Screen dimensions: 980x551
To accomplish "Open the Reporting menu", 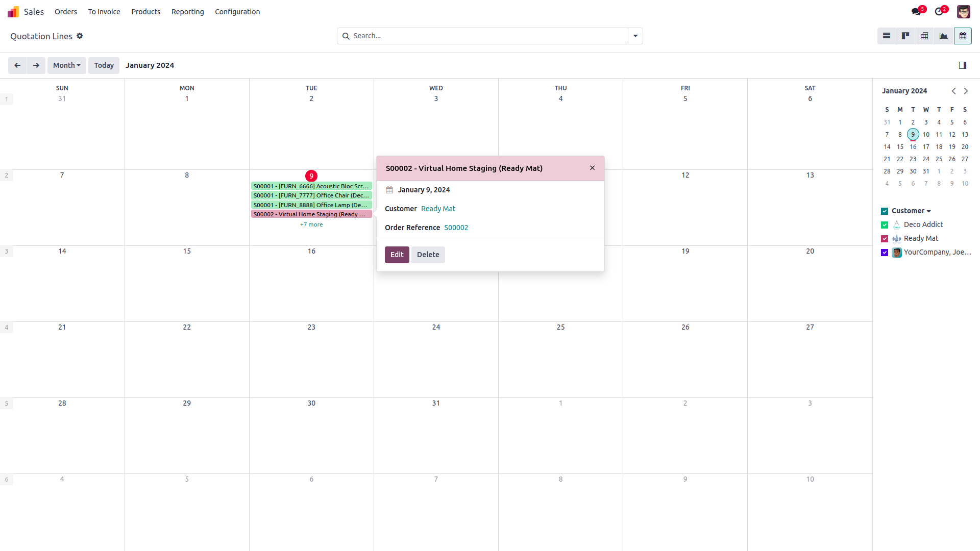I will 187,12.
